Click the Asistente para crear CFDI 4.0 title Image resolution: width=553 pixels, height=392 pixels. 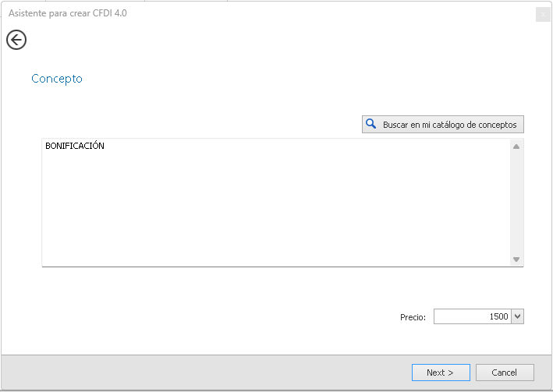(67, 14)
